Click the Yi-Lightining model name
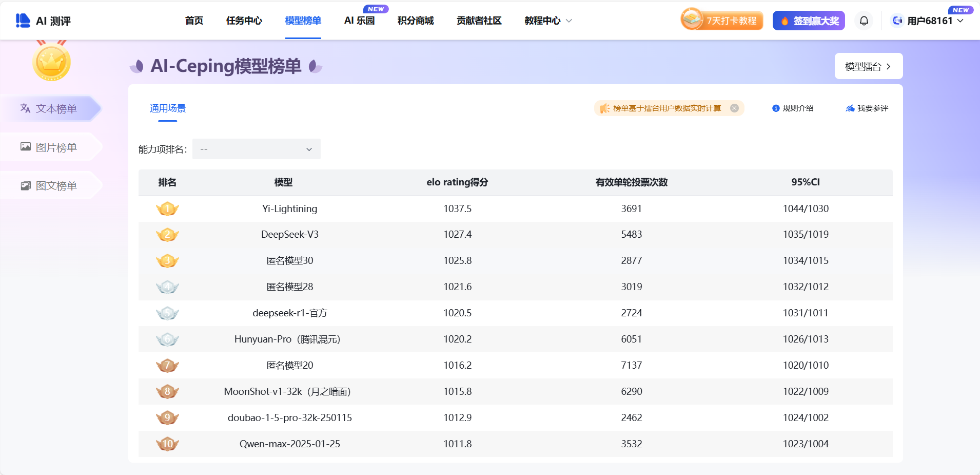The width and height of the screenshot is (980, 475). 290,208
